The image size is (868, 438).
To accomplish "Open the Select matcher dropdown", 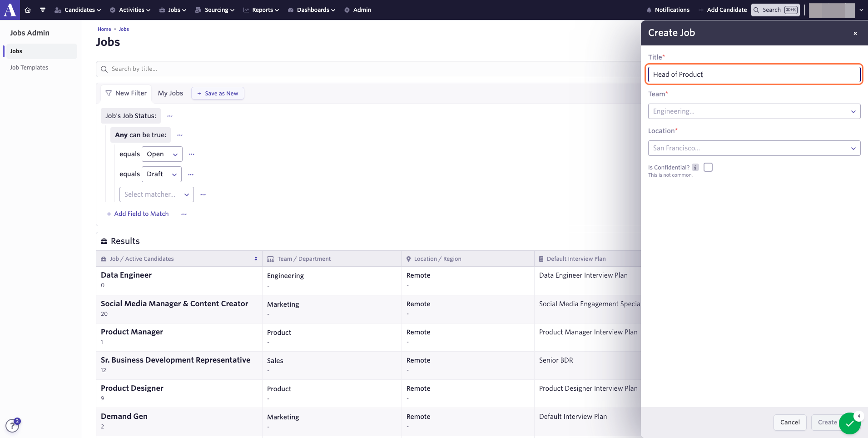I will pos(157,194).
